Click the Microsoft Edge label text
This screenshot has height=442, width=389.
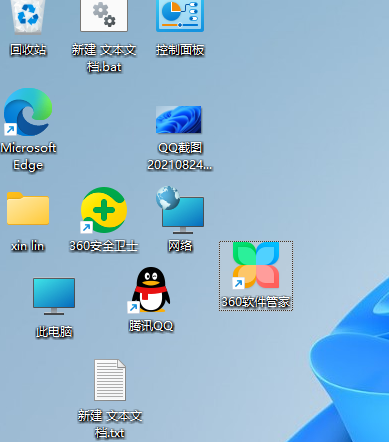click(x=28, y=157)
